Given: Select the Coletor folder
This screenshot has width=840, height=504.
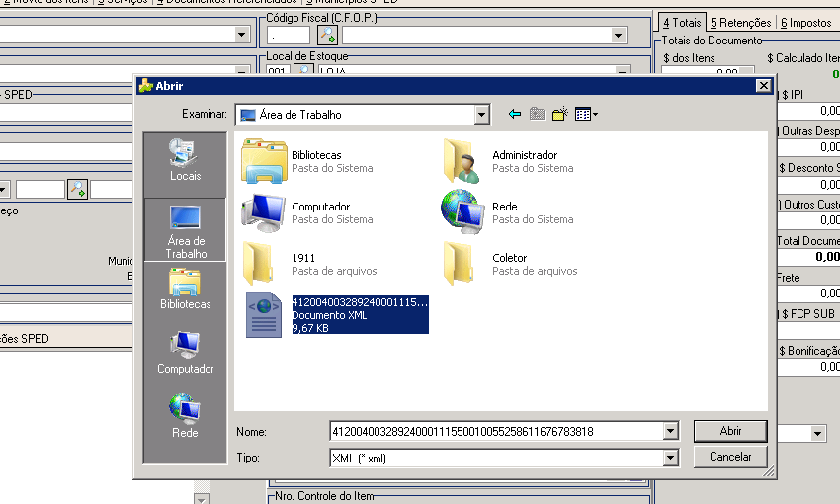Looking at the screenshot, I should coord(511,264).
